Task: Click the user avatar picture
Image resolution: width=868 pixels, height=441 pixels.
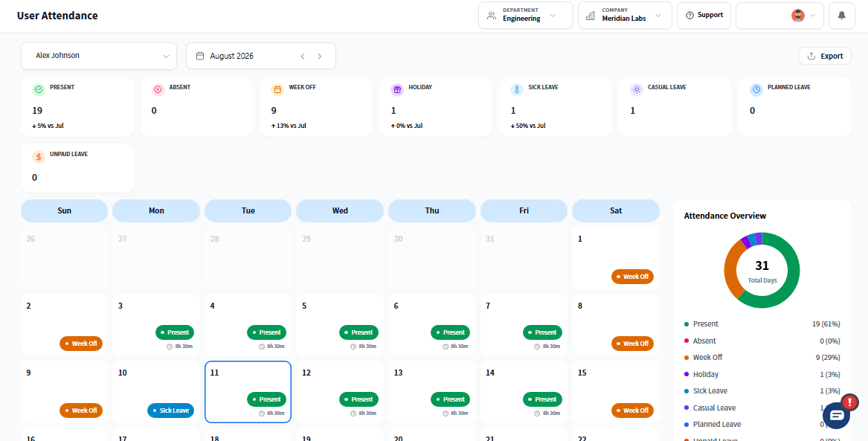Action: (x=797, y=16)
